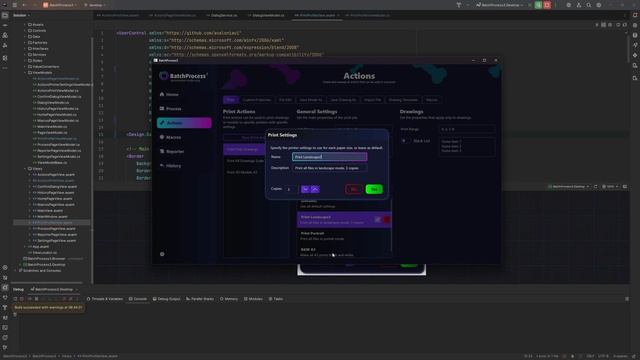Screen dimensions: 640x360
Task: Open the Parallel Stacks tab
Action: 200,299
